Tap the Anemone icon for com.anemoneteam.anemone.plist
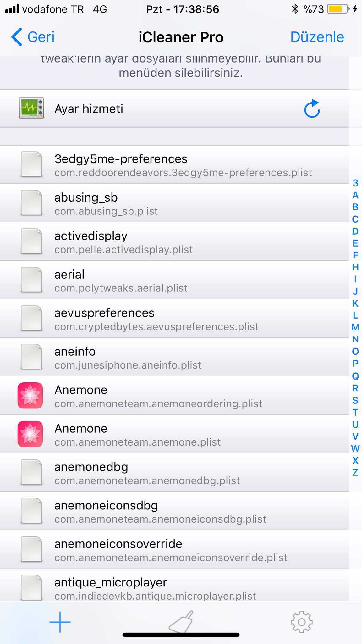 [x=30, y=434]
